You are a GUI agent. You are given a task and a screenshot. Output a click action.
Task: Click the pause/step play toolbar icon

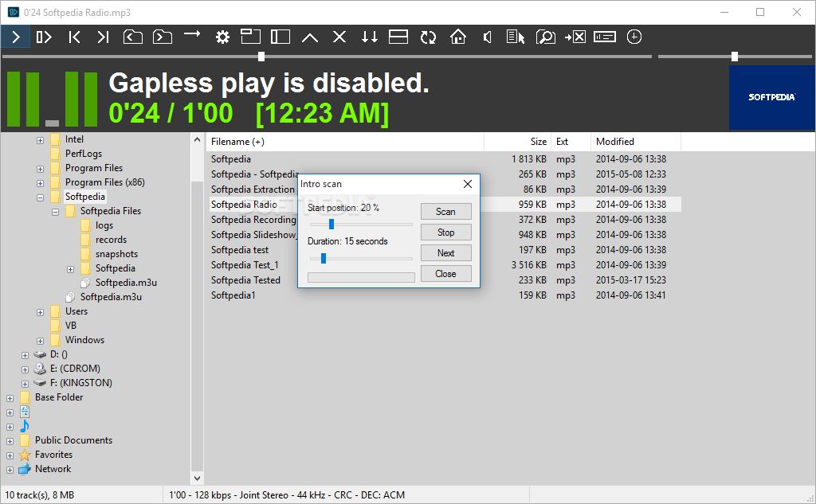coord(45,37)
